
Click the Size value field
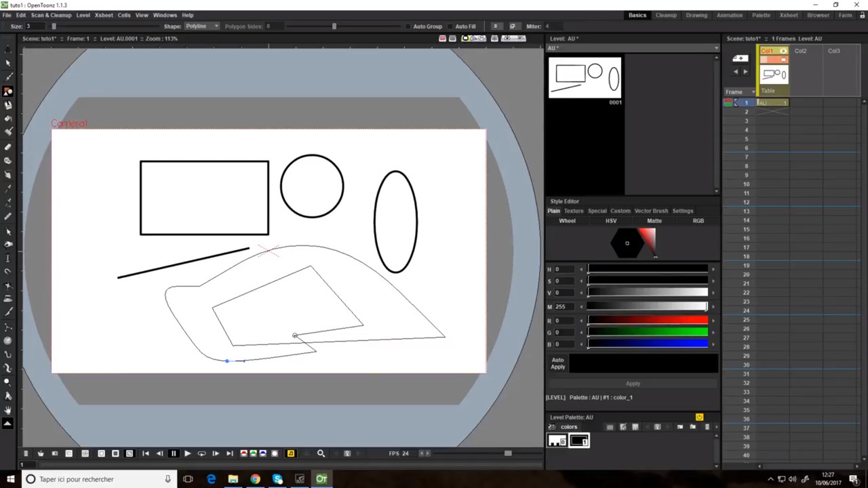[x=37, y=26]
